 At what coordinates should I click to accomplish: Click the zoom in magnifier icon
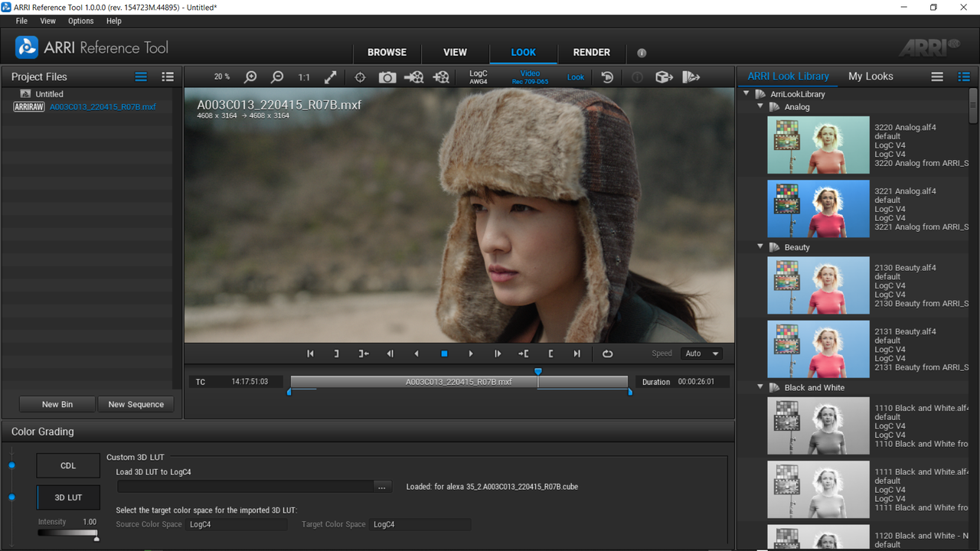tap(250, 77)
